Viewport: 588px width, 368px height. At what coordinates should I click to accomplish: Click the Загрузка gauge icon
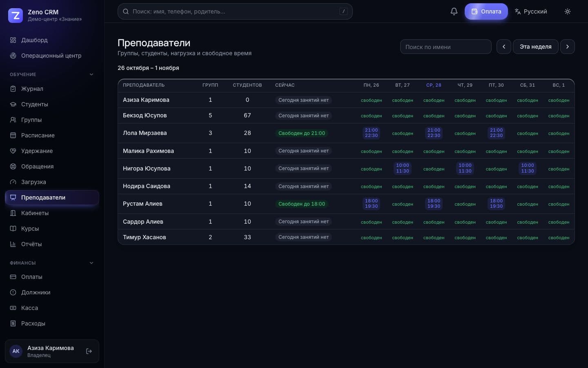[13, 182]
